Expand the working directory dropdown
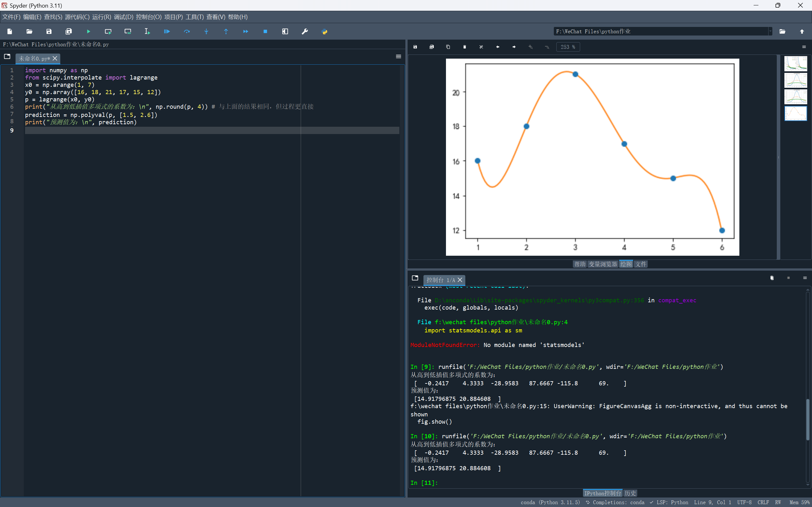This screenshot has height=507, width=812. click(x=770, y=31)
